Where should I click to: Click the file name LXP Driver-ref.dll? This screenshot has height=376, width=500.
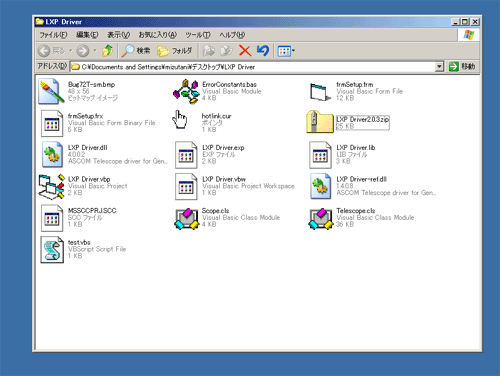coord(362,179)
